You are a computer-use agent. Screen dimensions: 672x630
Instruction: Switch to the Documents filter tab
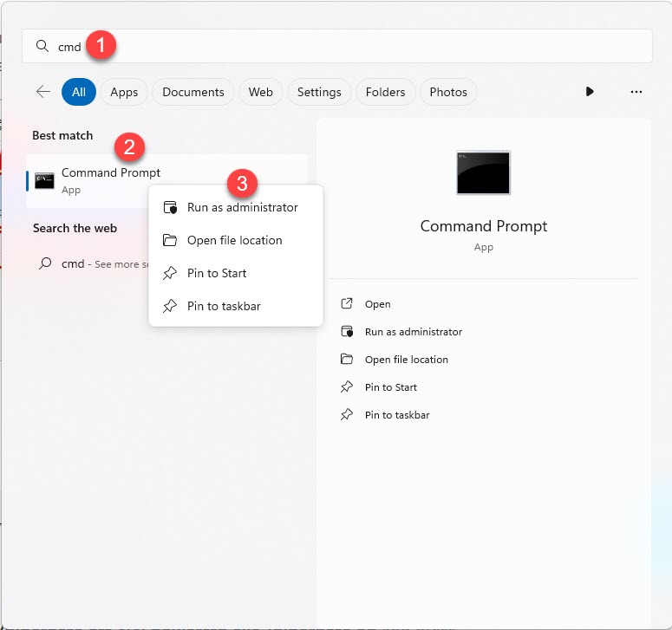[x=192, y=92]
